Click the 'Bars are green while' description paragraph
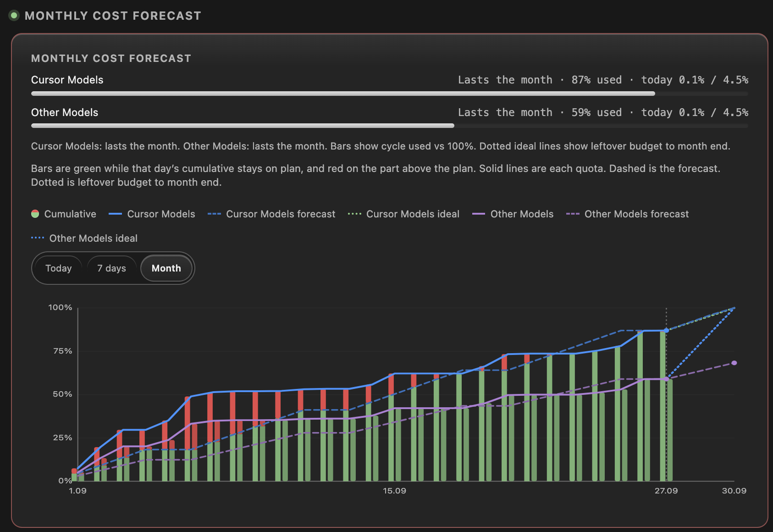This screenshot has height=532, width=773. click(375, 175)
